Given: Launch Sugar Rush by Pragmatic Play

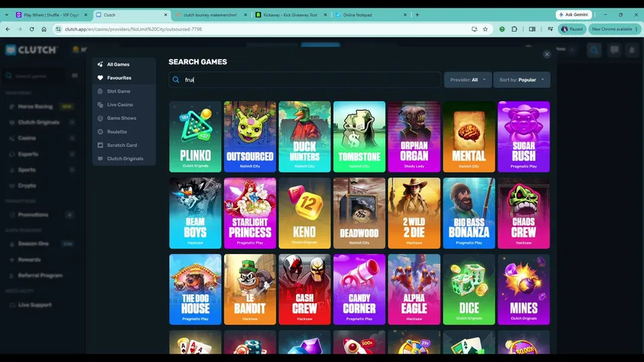Looking at the screenshot, I should click(524, 137).
